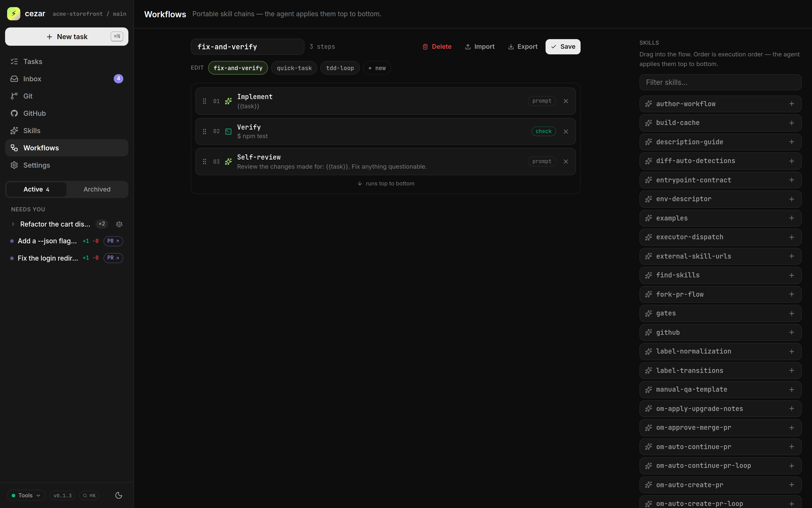812x508 pixels.
Task: Add the env-descriptor skill
Action: (x=791, y=199)
